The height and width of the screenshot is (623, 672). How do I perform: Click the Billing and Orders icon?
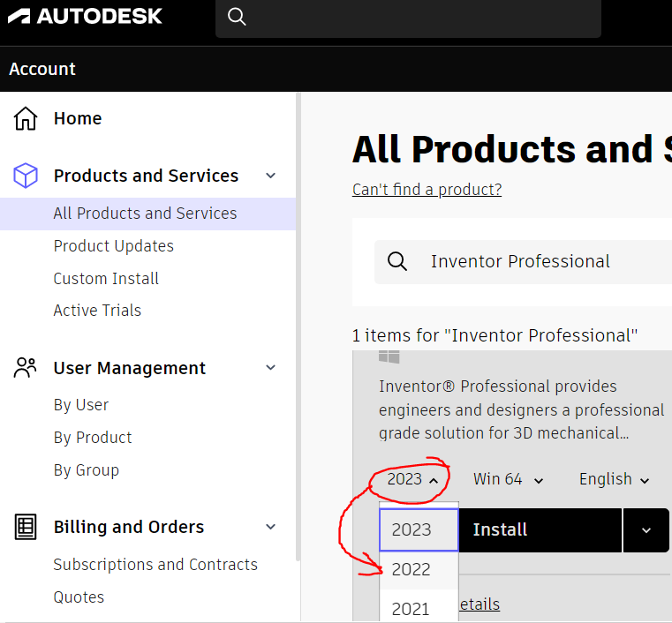(x=26, y=527)
